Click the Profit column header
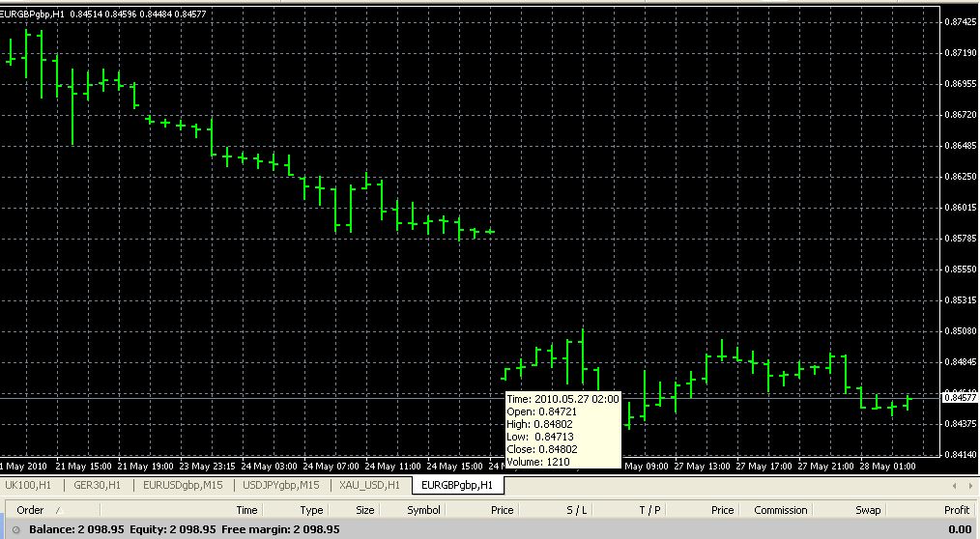This screenshot has height=539, width=980. coord(956,510)
